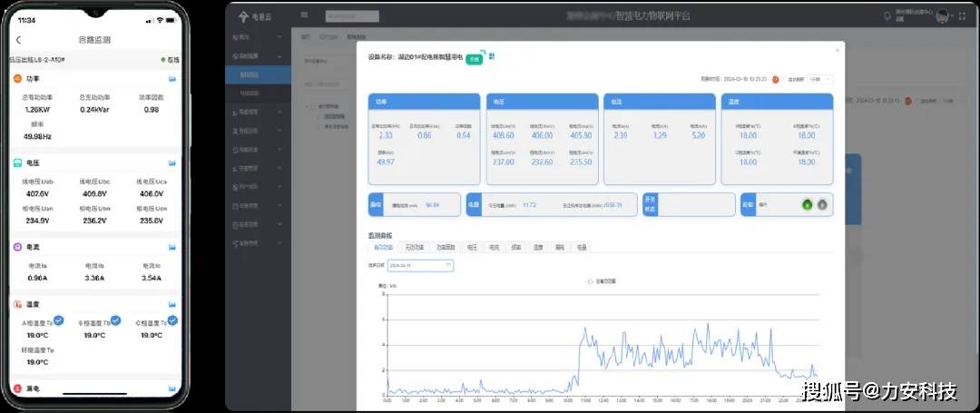Open the date picker under 监测曲线

420,265
